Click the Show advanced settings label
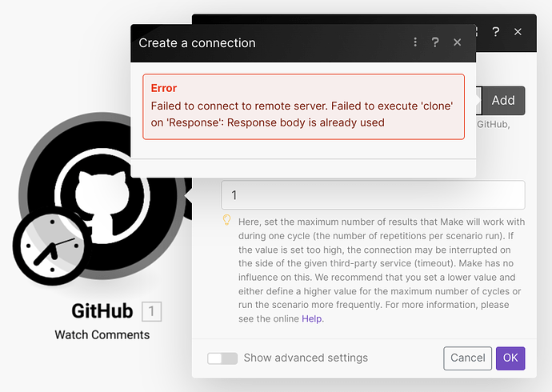The width and height of the screenshot is (552, 392). coord(306,358)
